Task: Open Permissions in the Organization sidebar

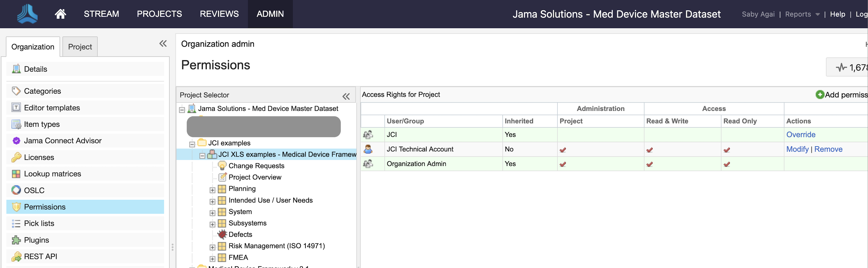Action: click(x=44, y=207)
